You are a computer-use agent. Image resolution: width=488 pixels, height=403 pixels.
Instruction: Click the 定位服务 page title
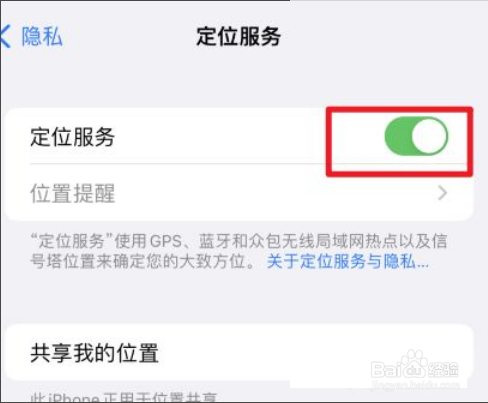coord(238,36)
